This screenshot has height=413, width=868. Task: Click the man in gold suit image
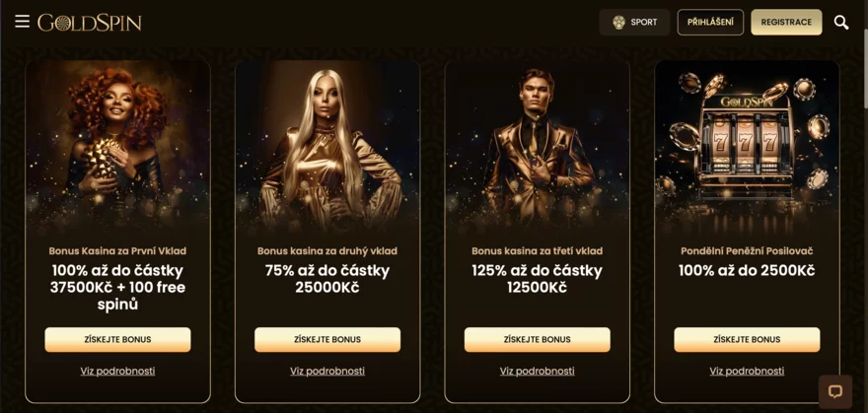coord(537,147)
